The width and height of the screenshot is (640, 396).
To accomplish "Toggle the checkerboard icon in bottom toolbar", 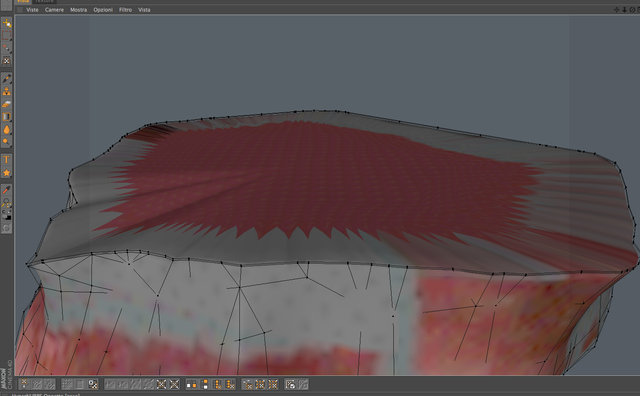I will 93,384.
